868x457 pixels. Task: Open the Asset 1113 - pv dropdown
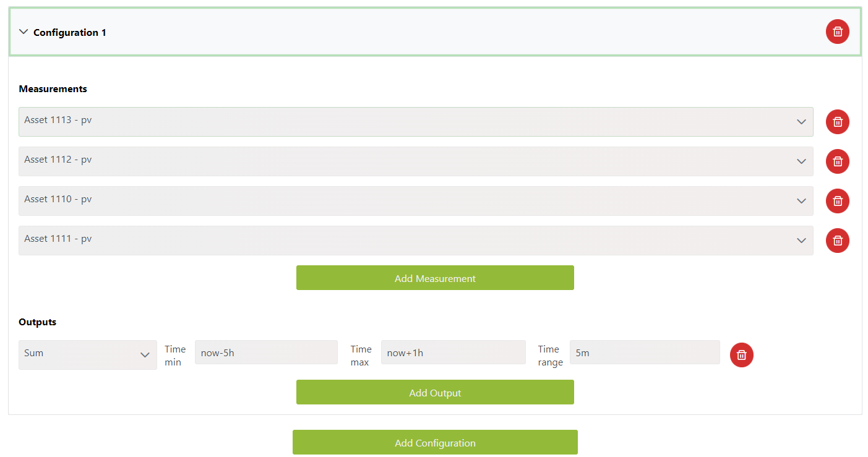coord(416,122)
